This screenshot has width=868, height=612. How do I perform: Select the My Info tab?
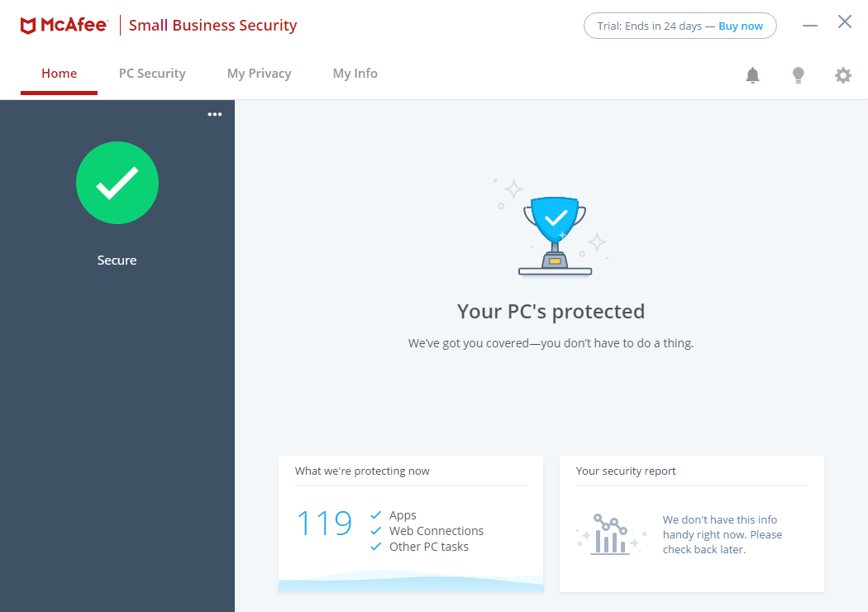coord(355,74)
